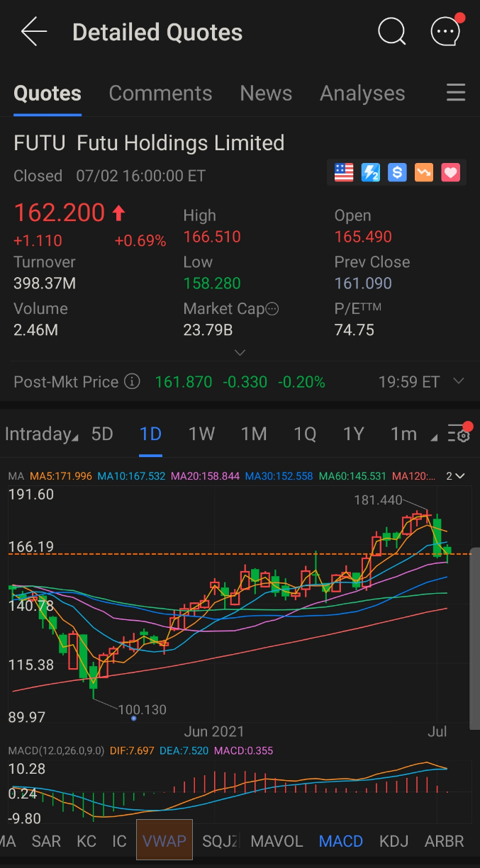Tap the MA5:171.996 legend value
Viewport: 480px width, 868px height.
(60, 476)
